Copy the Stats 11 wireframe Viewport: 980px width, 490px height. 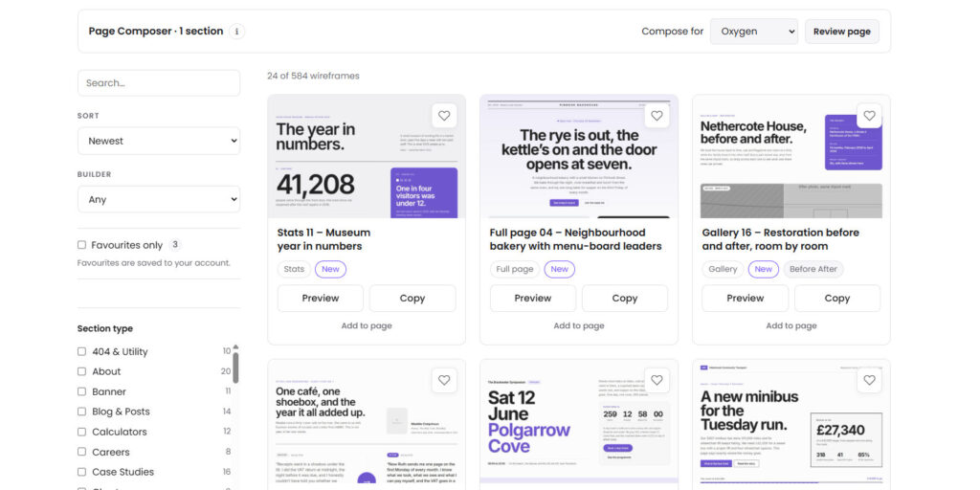[412, 299]
